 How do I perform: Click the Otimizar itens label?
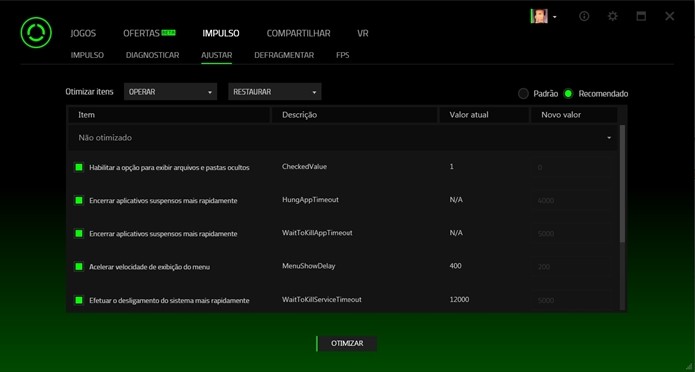[89, 92]
